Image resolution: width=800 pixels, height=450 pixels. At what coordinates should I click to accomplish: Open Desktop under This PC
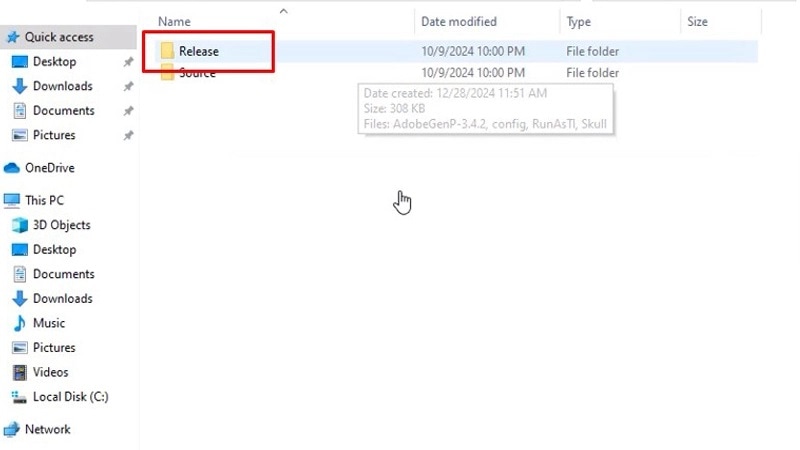(55, 249)
